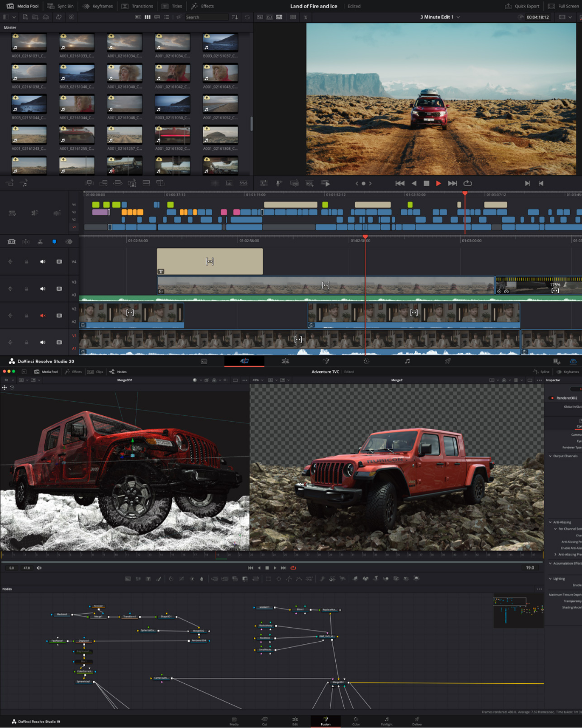The height and width of the screenshot is (728, 582).
Task: Select clip thumbnail B003_02151037_C
Action: point(220,42)
